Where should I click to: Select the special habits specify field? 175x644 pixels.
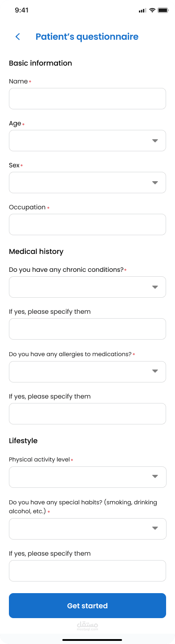pos(87,571)
